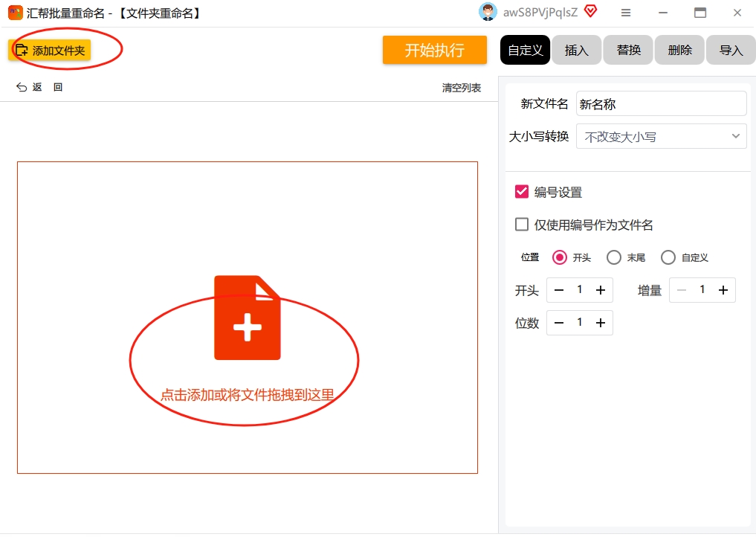
Task: Increase the 增量 increment value
Action: pos(723,290)
